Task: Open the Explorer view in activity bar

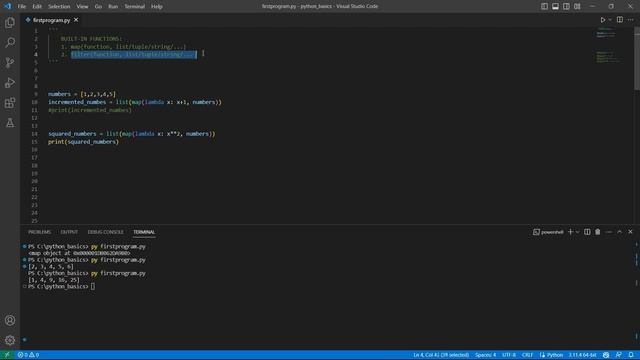Action: pyautogui.click(x=10, y=22)
